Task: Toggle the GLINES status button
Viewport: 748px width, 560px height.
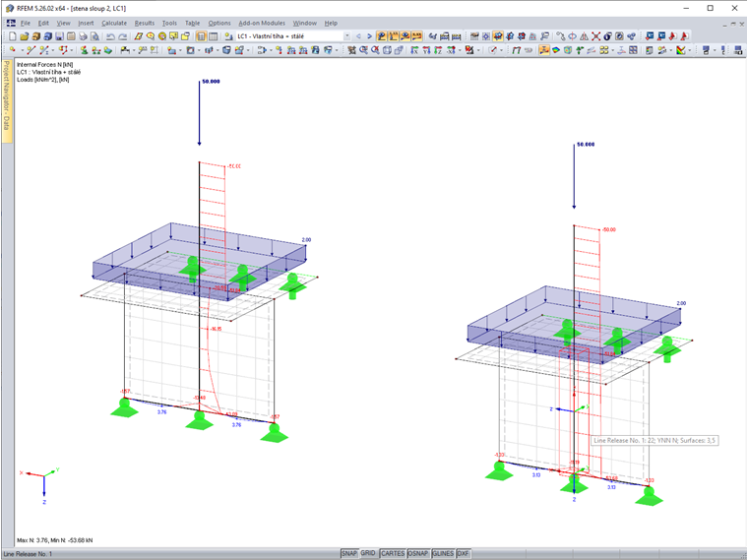Action: tap(443, 553)
